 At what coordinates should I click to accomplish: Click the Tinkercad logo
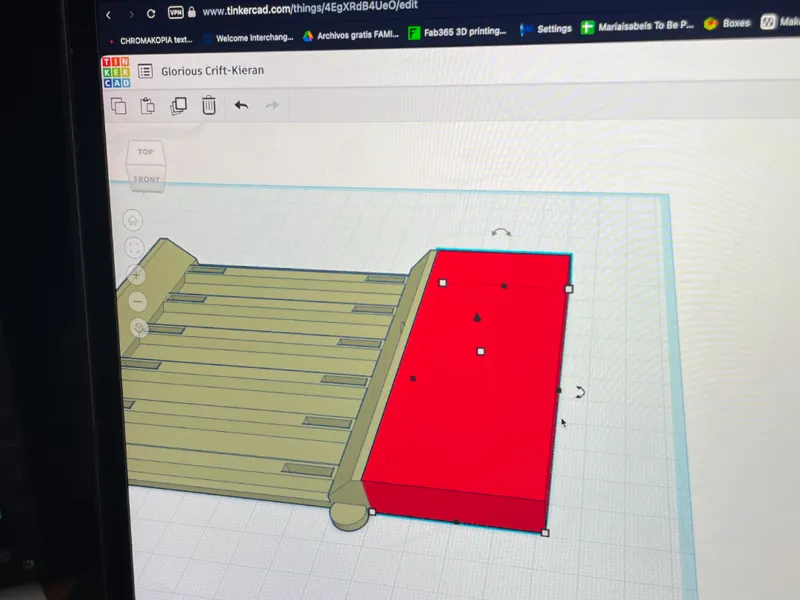[116, 72]
